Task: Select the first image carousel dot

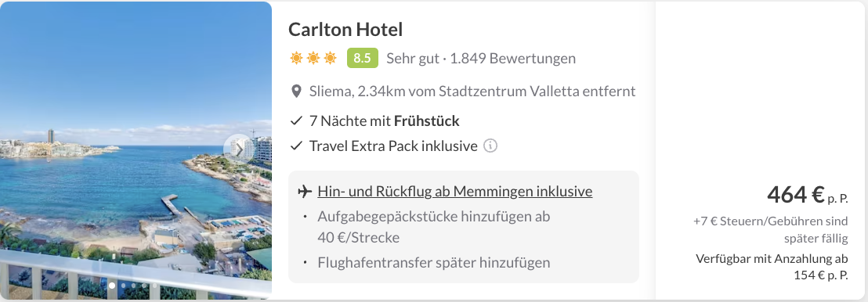Action: [x=112, y=286]
